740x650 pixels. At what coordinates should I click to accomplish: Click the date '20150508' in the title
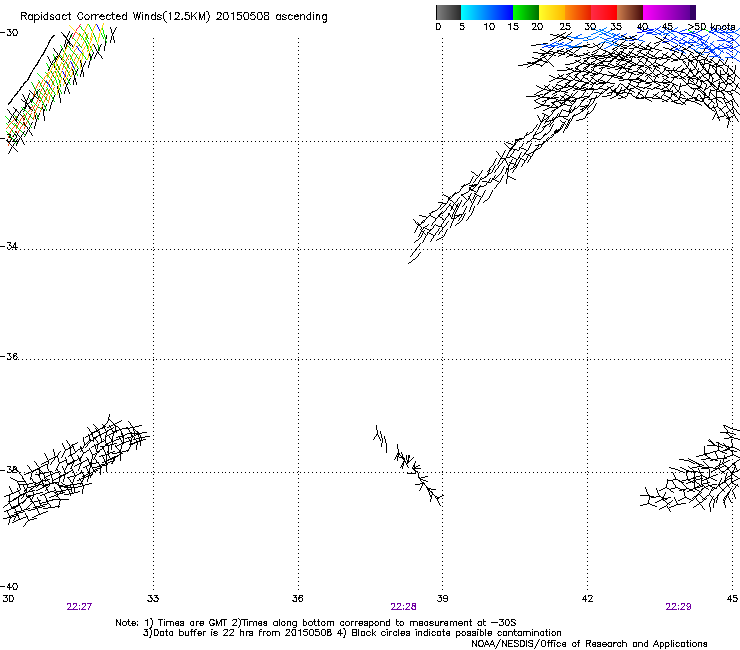coord(243,17)
